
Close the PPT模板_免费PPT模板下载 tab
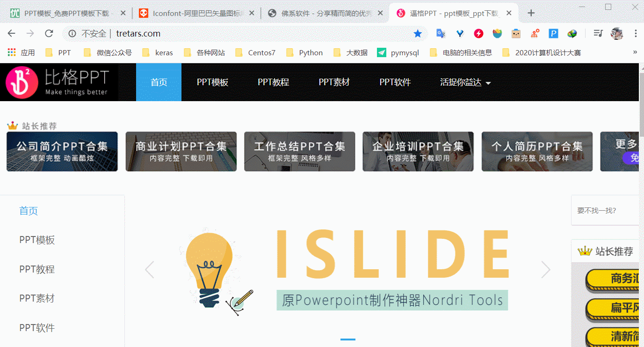123,13
